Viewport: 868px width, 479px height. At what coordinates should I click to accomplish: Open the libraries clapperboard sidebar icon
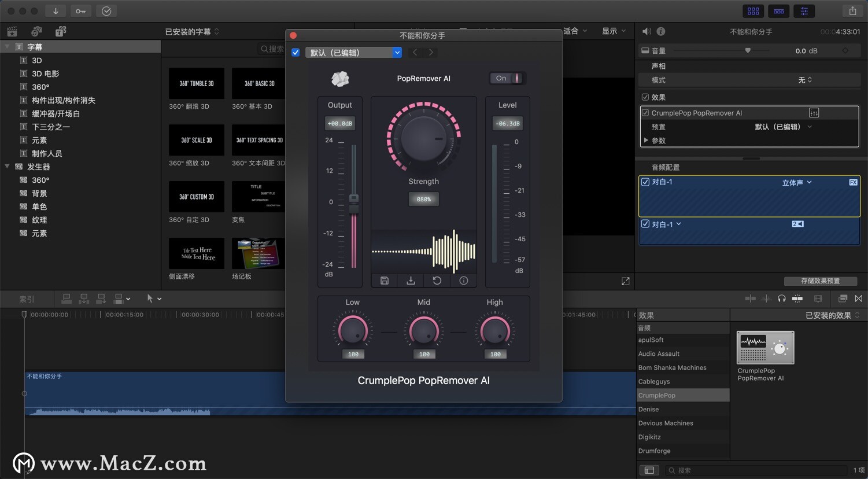[x=12, y=31]
